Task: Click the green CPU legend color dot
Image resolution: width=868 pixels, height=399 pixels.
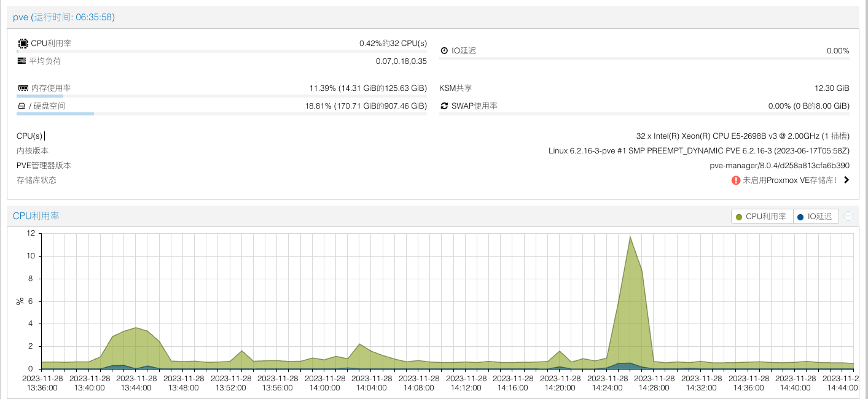Action: (x=739, y=217)
